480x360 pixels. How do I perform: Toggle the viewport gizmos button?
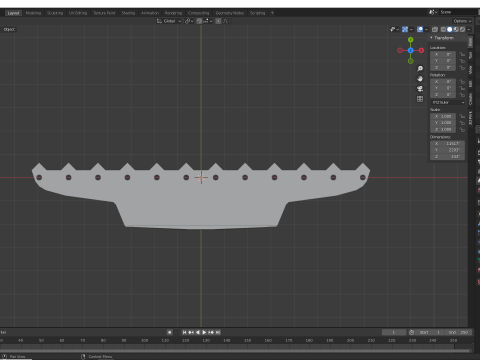pos(405,29)
